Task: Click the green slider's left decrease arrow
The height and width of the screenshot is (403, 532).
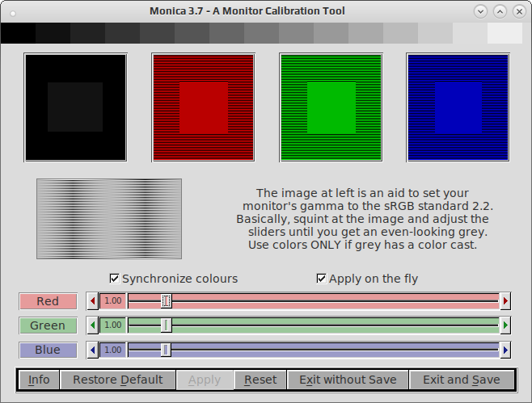Action: click(92, 325)
